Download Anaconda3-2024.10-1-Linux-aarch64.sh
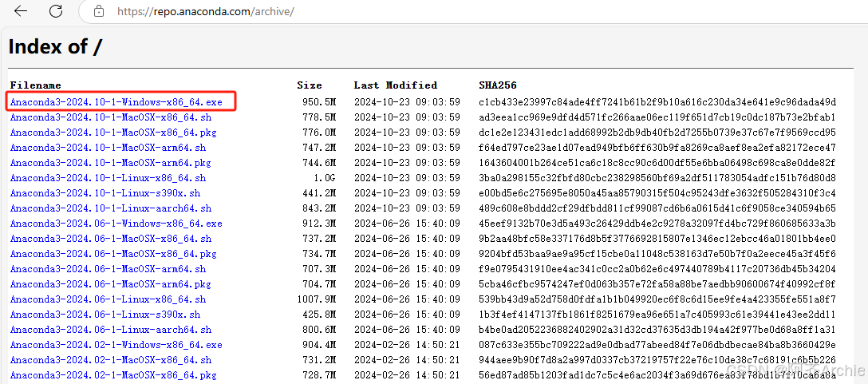Screen dimensions: 868x384 [111, 208]
